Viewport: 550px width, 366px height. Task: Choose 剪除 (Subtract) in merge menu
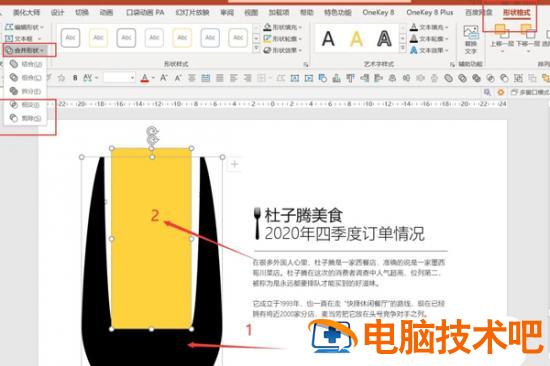[x=26, y=118]
